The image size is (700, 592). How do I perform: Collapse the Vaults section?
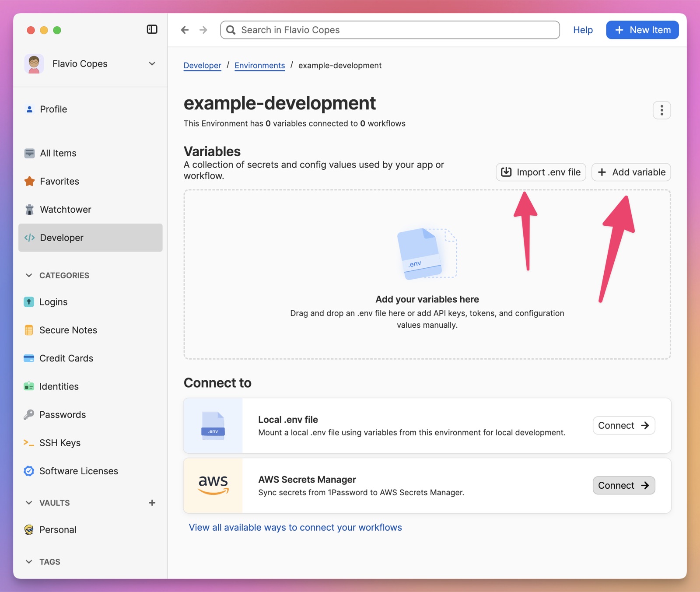tap(29, 503)
